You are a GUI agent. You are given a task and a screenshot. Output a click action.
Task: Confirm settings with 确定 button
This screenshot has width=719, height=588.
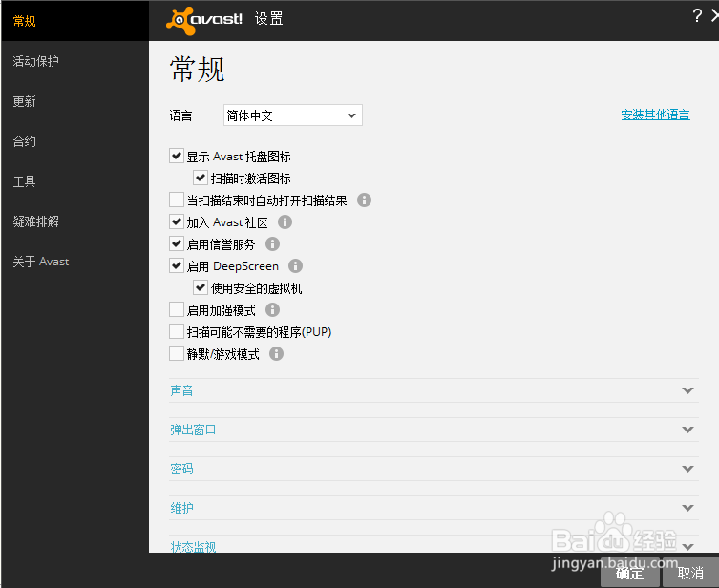tap(629, 573)
